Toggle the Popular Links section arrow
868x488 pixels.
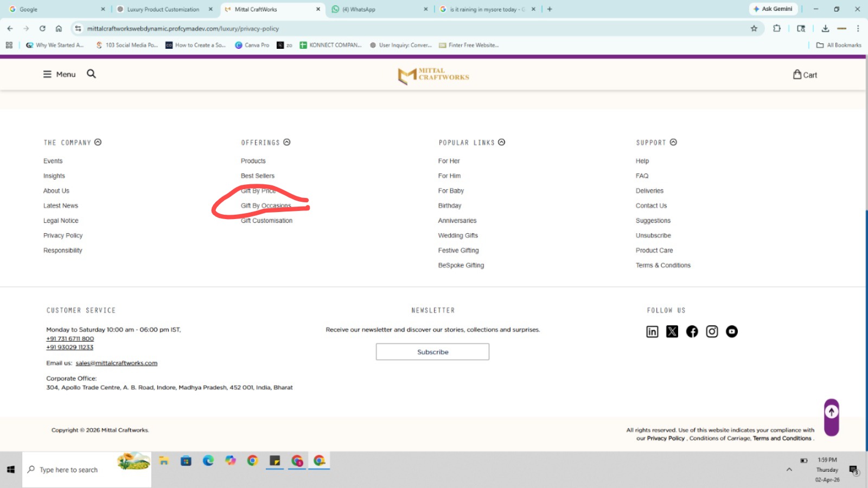coord(502,142)
